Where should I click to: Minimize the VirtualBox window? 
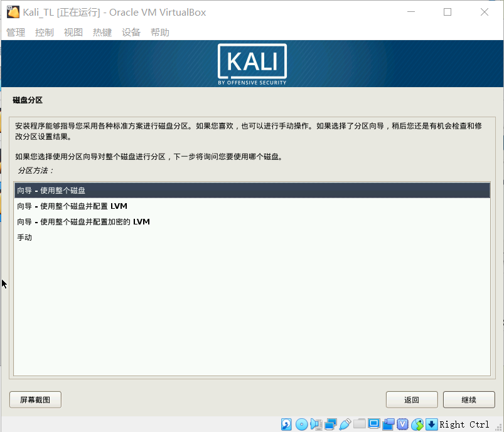(x=411, y=12)
